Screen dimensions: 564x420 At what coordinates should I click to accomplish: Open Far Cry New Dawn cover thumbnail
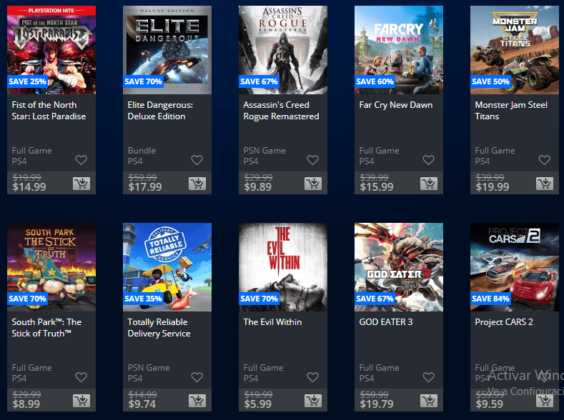pos(399,50)
